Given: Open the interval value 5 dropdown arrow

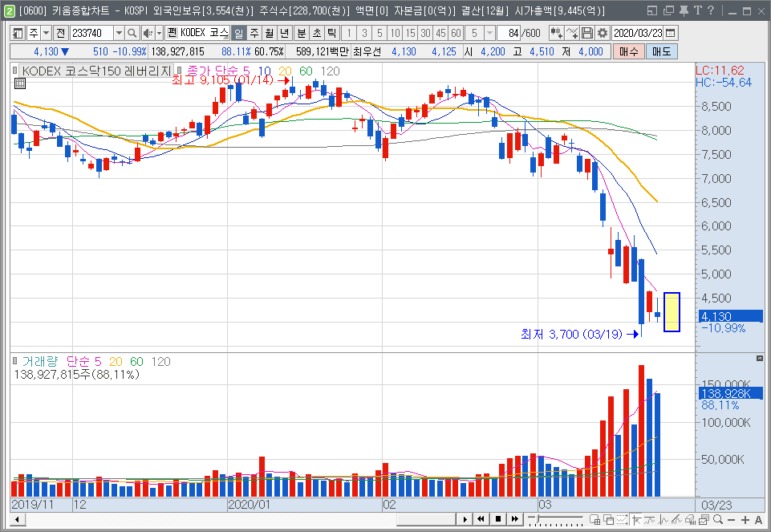Looking at the screenshot, I should [489, 33].
